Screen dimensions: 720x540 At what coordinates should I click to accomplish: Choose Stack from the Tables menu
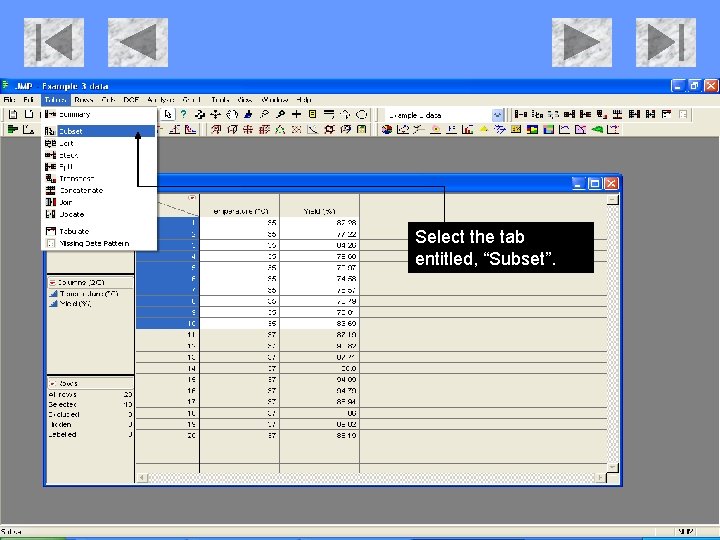coord(99,155)
